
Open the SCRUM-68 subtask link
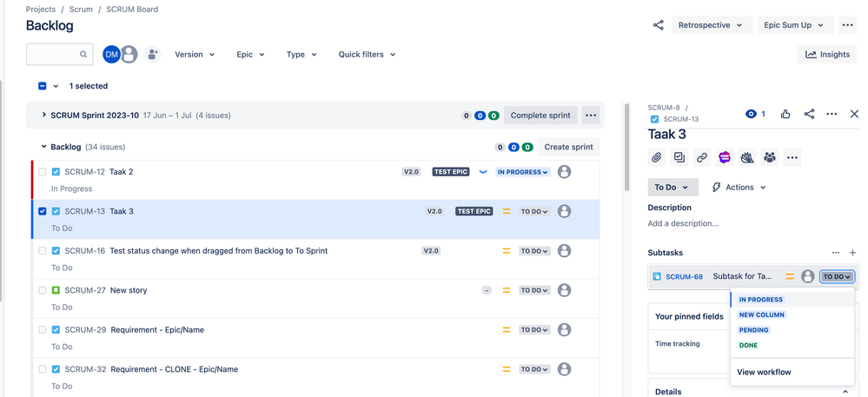684,276
